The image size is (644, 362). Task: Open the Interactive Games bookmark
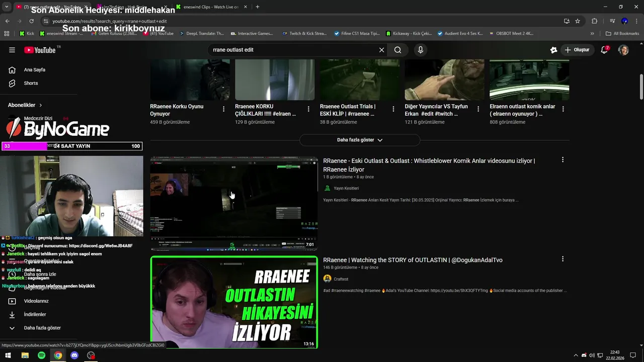[x=252, y=34]
